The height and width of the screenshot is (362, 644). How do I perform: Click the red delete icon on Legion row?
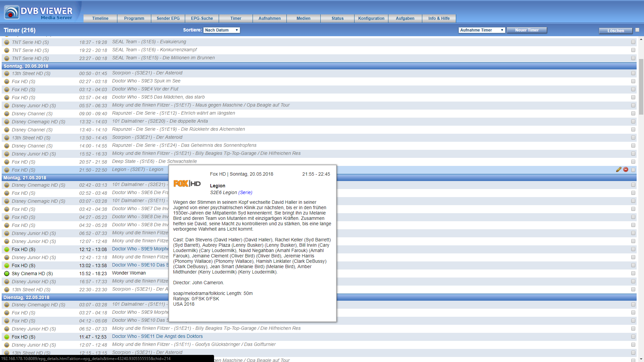point(626,170)
